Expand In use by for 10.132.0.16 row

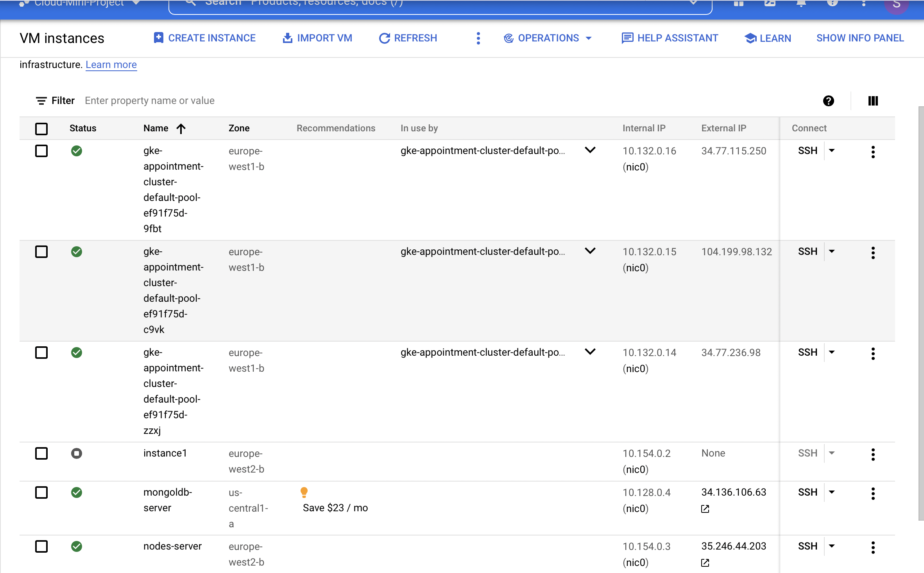[590, 150]
